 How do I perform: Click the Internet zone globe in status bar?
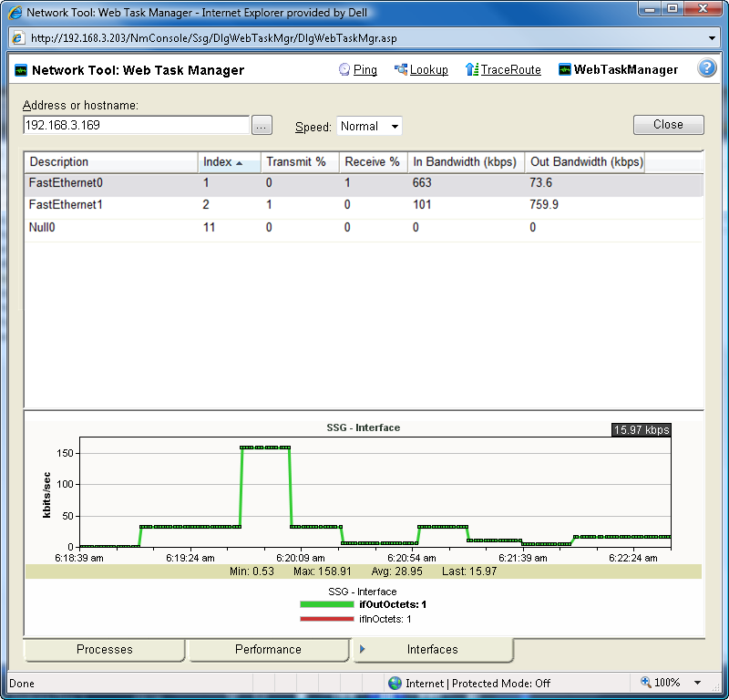[395, 683]
